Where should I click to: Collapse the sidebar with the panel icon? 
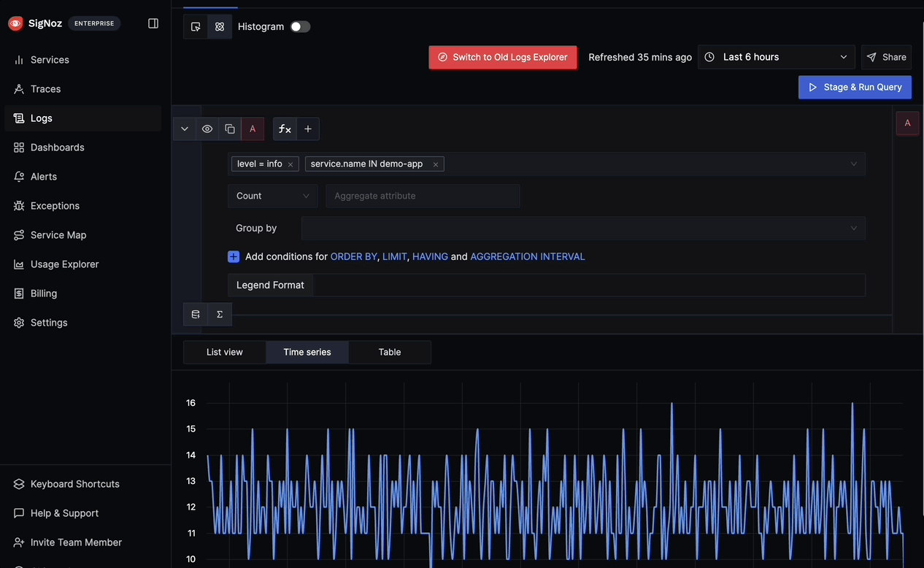point(153,23)
